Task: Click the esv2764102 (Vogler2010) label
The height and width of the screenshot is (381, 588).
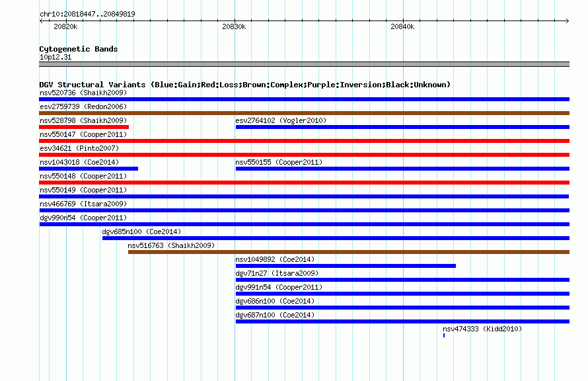Action: click(281, 120)
